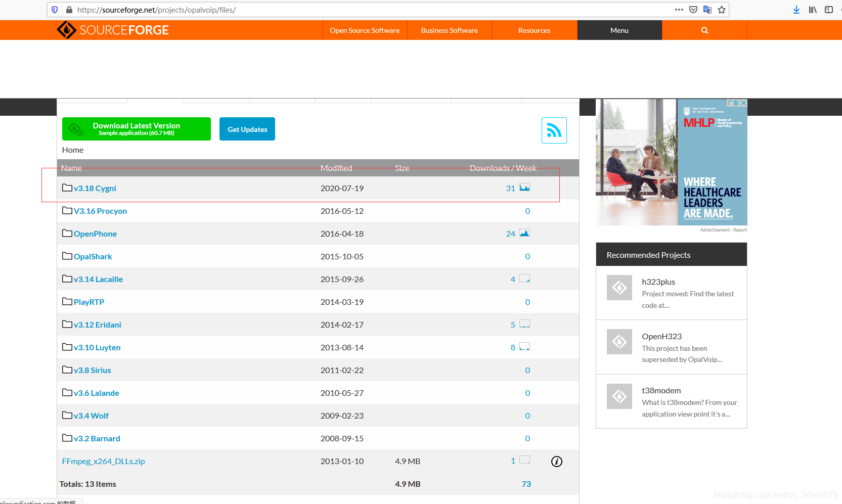Sort by the Size column header

click(x=402, y=168)
